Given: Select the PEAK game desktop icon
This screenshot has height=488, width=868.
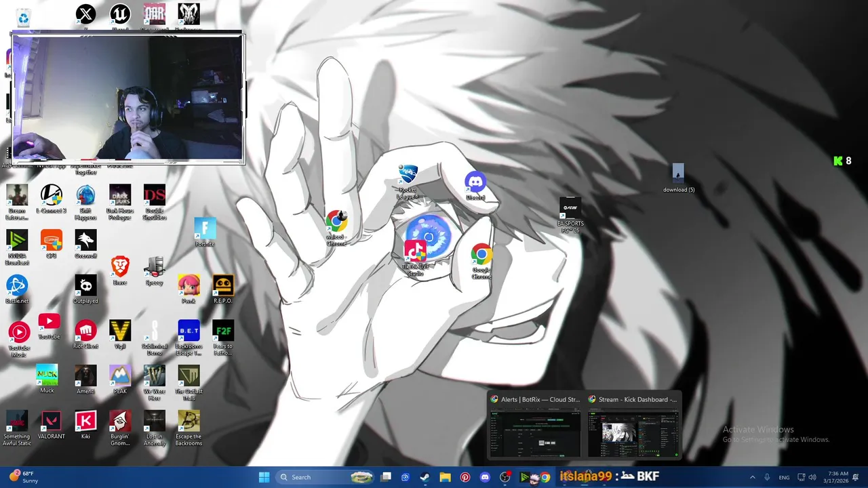Looking at the screenshot, I should tap(120, 380).
